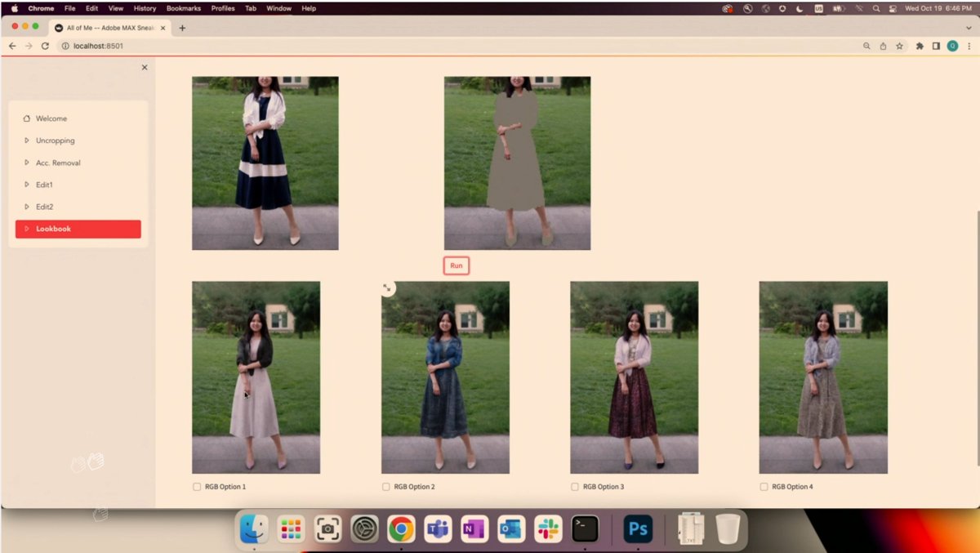
Task: Bookmark this page with the star
Action: (x=899, y=46)
